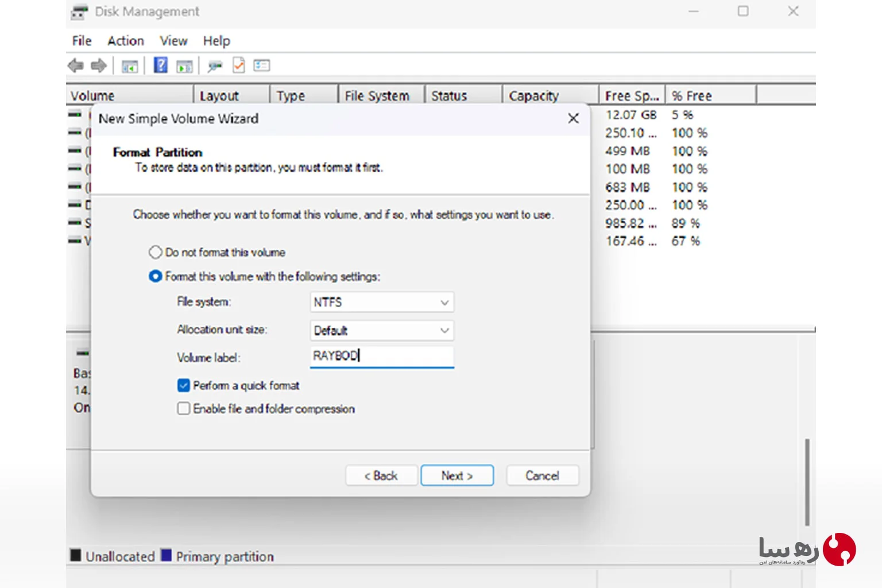882x588 pixels.
Task: Click the black Unallocated legend swatch
Action: 75,555
